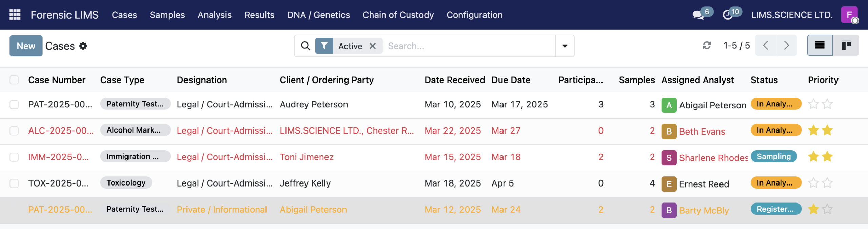This screenshot has width=868, height=229.
Task: Open the Chain of Custody menu
Action: click(398, 15)
